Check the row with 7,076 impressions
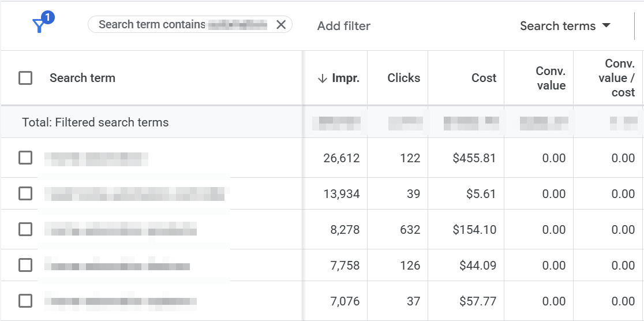 click(25, 301)
